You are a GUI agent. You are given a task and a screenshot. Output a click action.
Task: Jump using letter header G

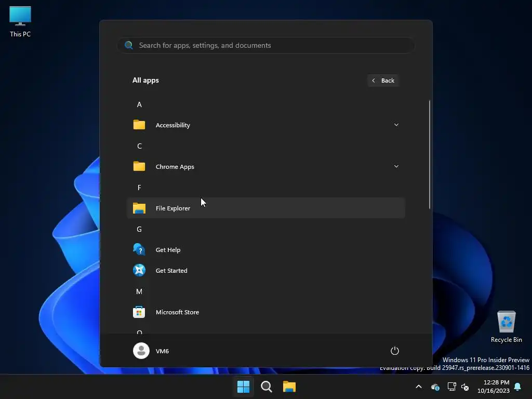point(139,229)
